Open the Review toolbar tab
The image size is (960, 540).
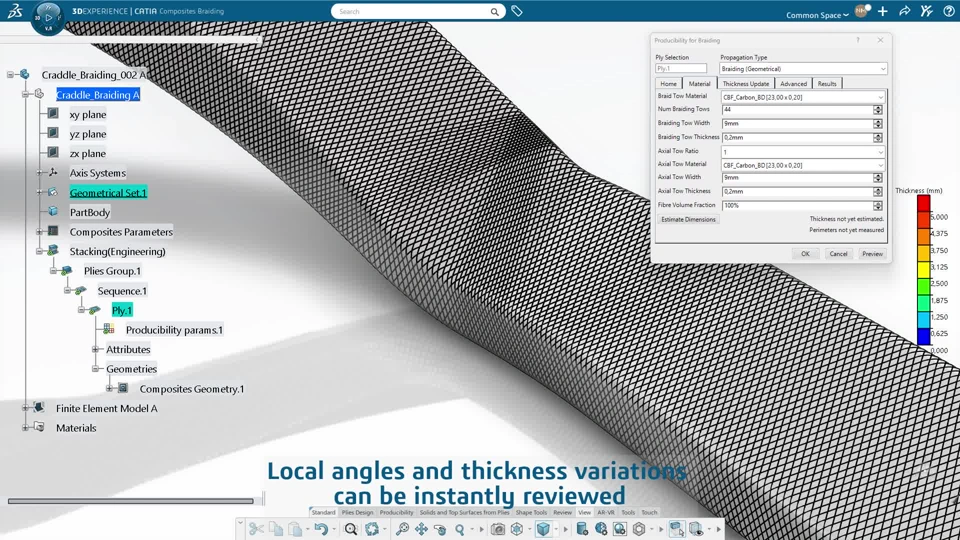pyautogui.click(x=563, y=512)
